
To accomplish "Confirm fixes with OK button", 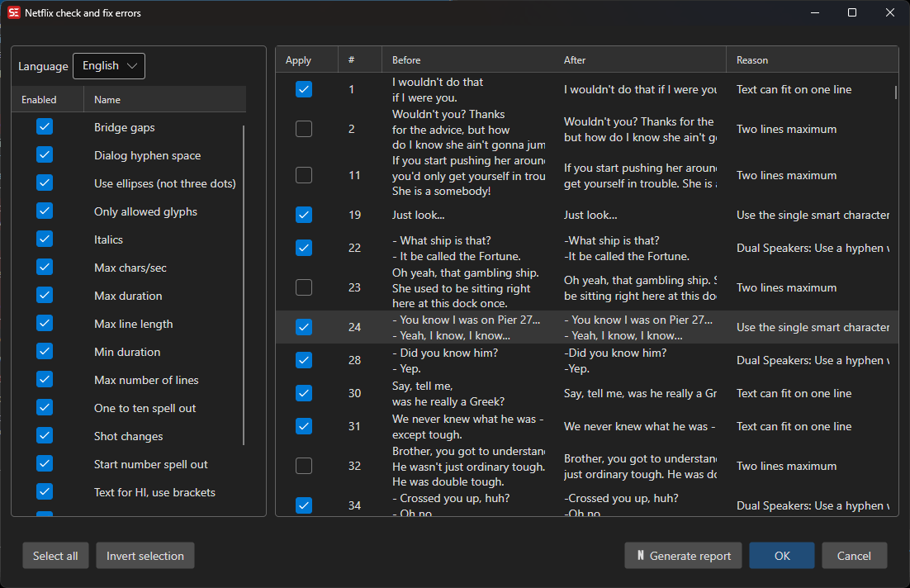I will (782, 556).
